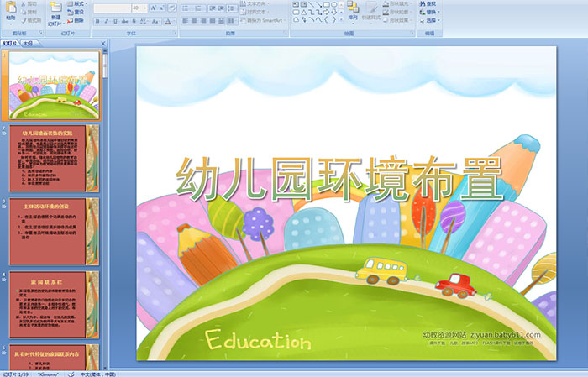Click the Find (查找) button

point(428,3)
